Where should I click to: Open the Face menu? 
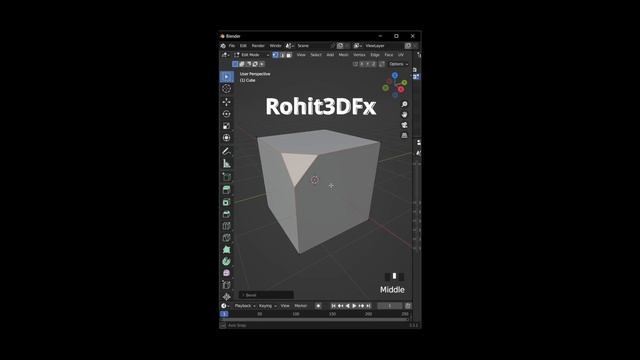(x=389, y=55)
